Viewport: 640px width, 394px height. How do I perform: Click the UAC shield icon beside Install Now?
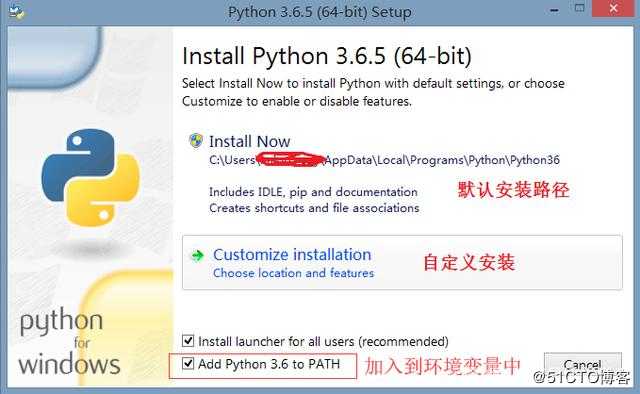(x=196, y=141)
